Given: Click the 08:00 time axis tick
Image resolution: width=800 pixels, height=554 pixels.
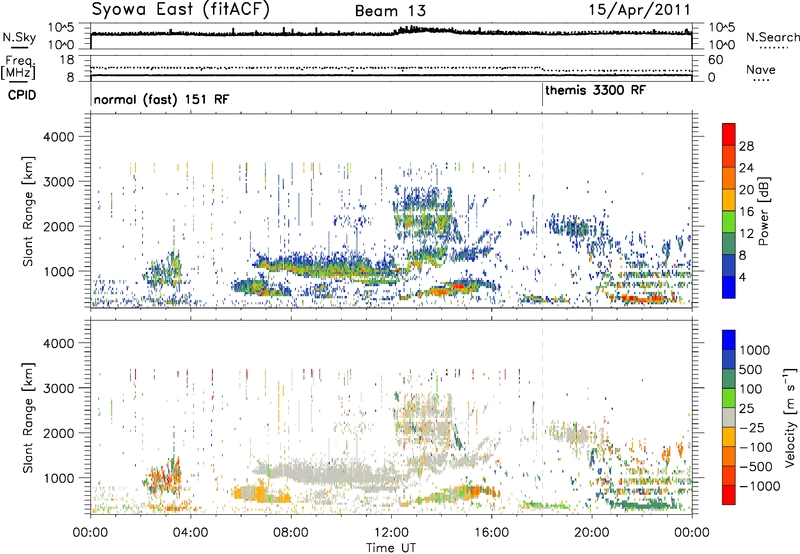Looking at the screenshot, I should pos(291,533).
